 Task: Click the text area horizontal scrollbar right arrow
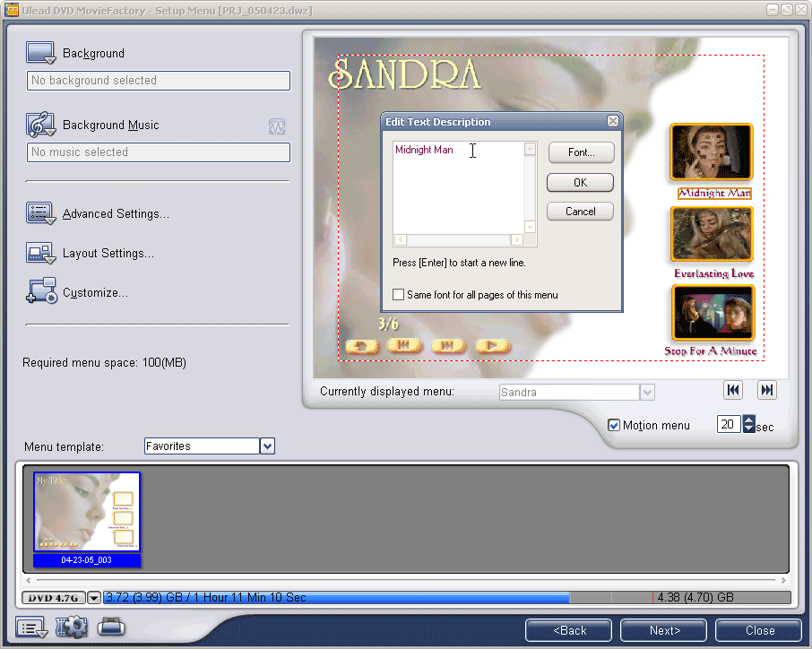pos(516,240)
